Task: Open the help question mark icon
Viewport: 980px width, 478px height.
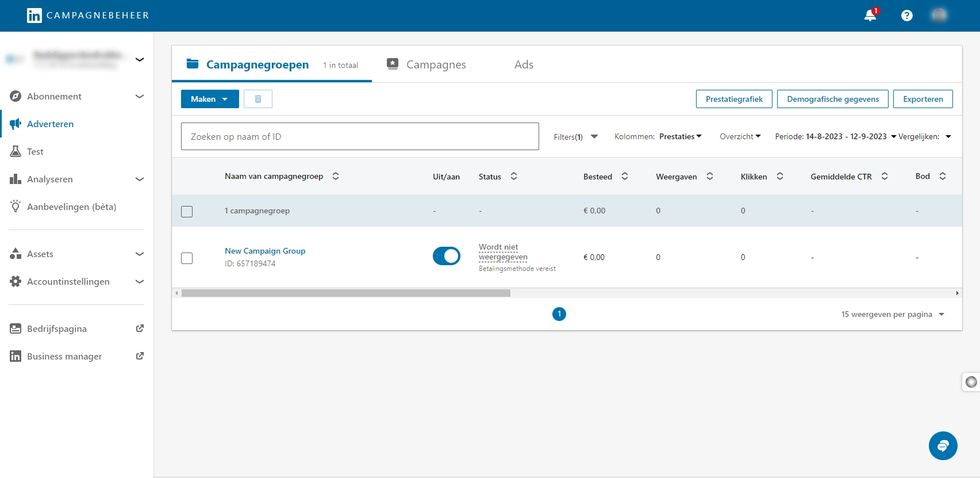Action: coord(907,16)
